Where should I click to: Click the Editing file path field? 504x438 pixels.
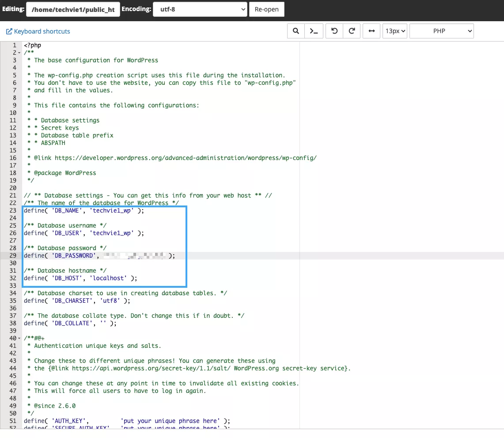[73, 9]
